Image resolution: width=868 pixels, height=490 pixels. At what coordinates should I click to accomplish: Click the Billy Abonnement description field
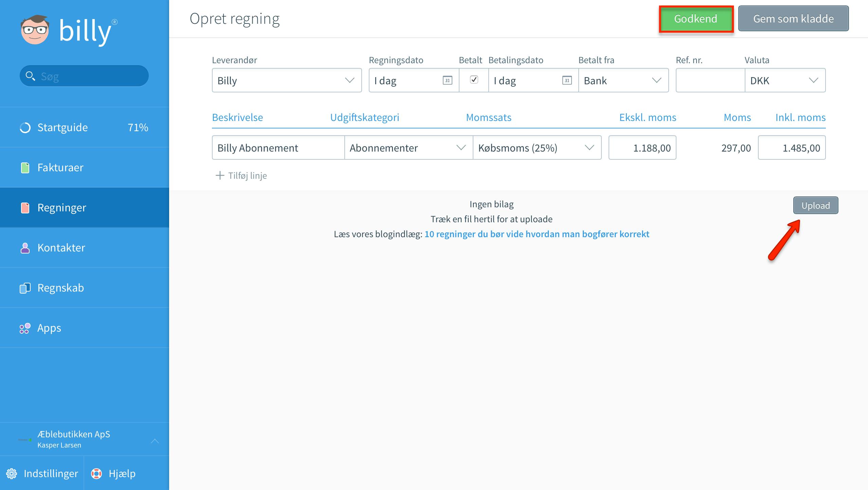pyautogui.click(x=278, y=147)
